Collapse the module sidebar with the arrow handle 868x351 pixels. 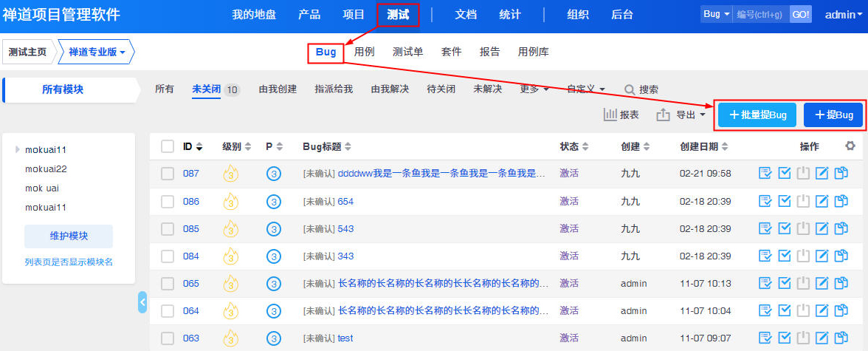142,302
